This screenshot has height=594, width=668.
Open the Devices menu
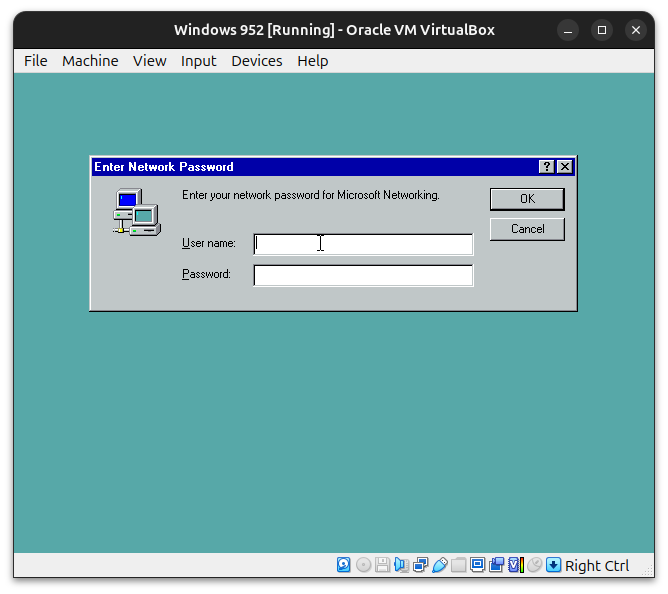coord(257,61)
